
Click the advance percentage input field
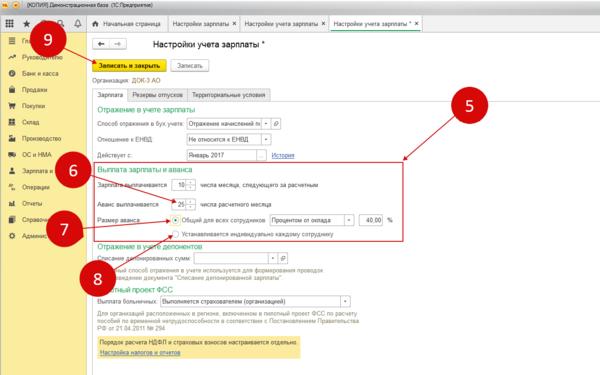[x=371, y=220]
